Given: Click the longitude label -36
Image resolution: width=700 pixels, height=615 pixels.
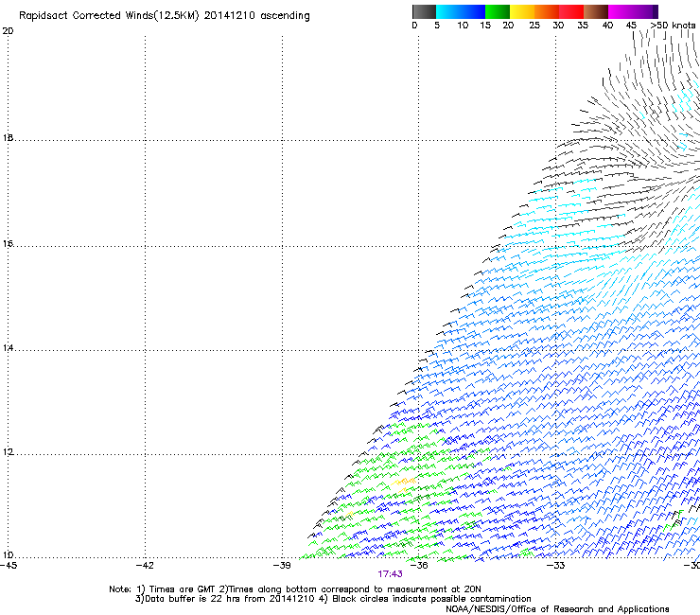Looking at the screenshot, I should pos(419,566).
